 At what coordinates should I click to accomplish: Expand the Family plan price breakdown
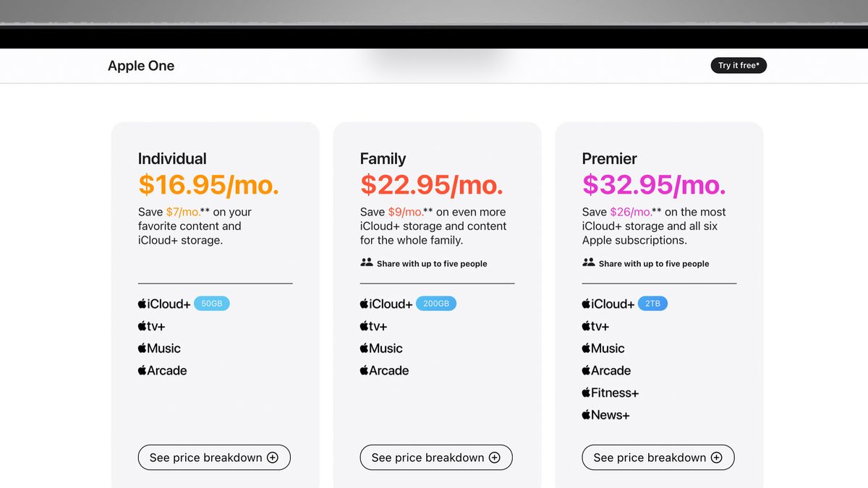click(x=435, y=457)
